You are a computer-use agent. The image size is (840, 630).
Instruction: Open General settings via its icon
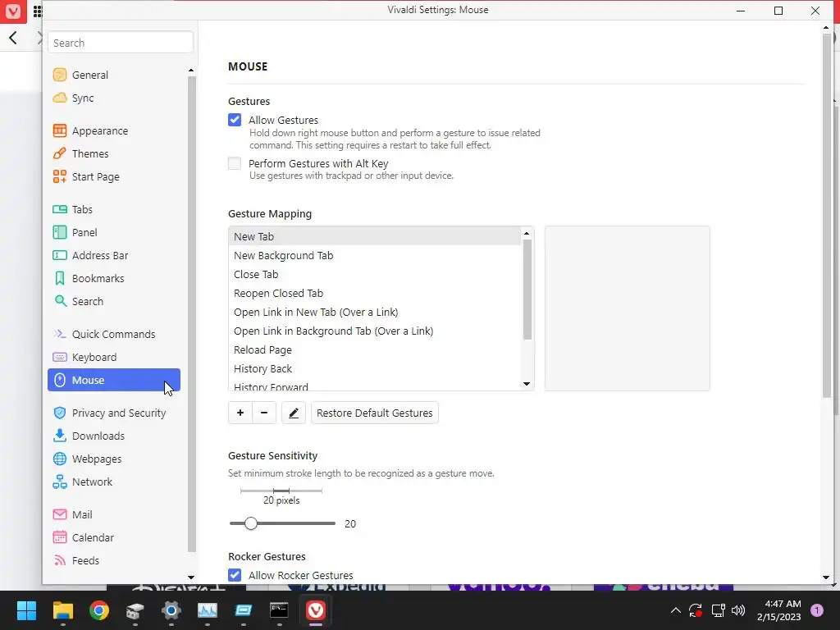coord(59,75)
